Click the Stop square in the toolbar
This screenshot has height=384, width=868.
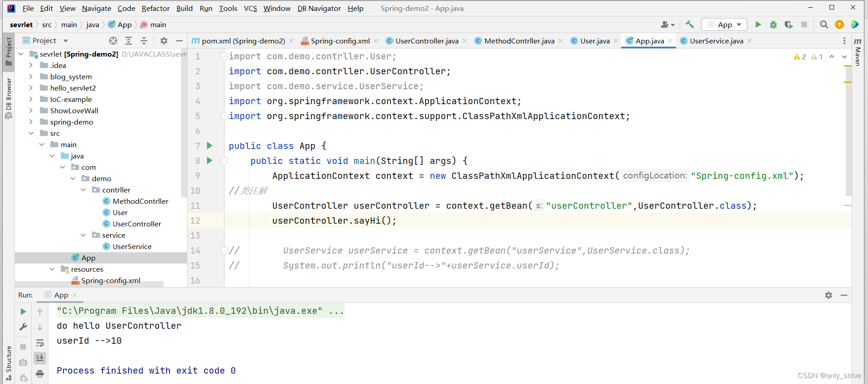point(804,24)
